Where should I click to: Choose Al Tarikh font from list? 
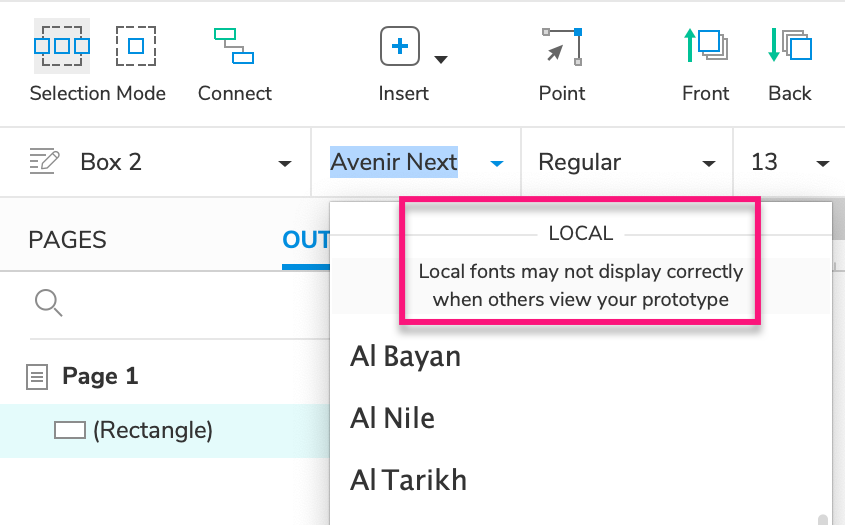408,479
